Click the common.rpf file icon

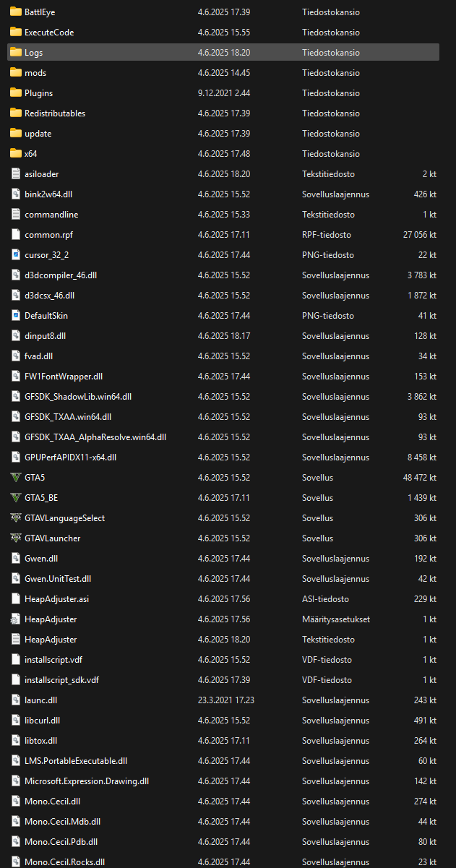click(x=16, y=235)
